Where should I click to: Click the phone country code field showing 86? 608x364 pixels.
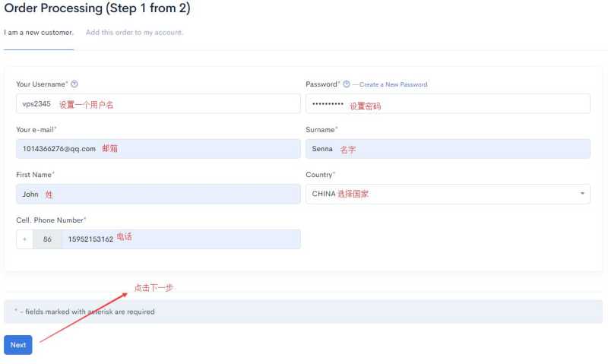(47, 239)
